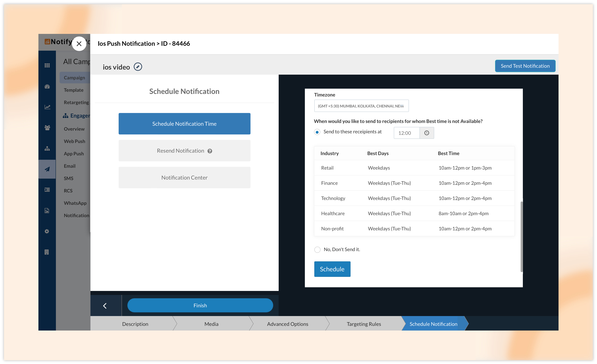
Task: Click the clock icon next to 12:00
Action: pyautogui.click(x=426, y=133)
